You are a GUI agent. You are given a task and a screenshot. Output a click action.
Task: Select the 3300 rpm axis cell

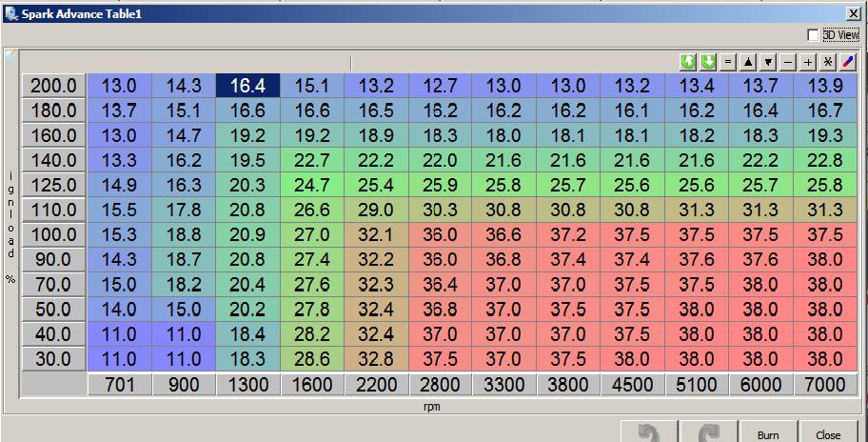(503, 385)
